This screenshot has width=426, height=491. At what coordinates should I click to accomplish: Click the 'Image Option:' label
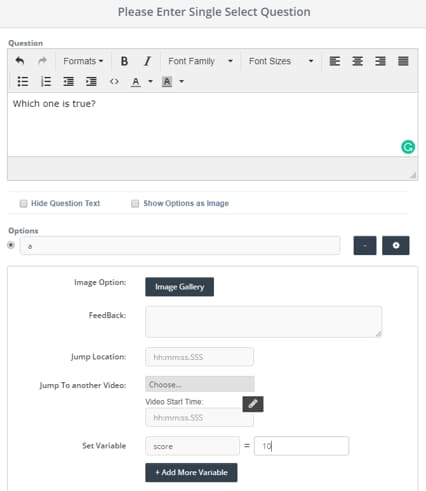click(100, 282)
